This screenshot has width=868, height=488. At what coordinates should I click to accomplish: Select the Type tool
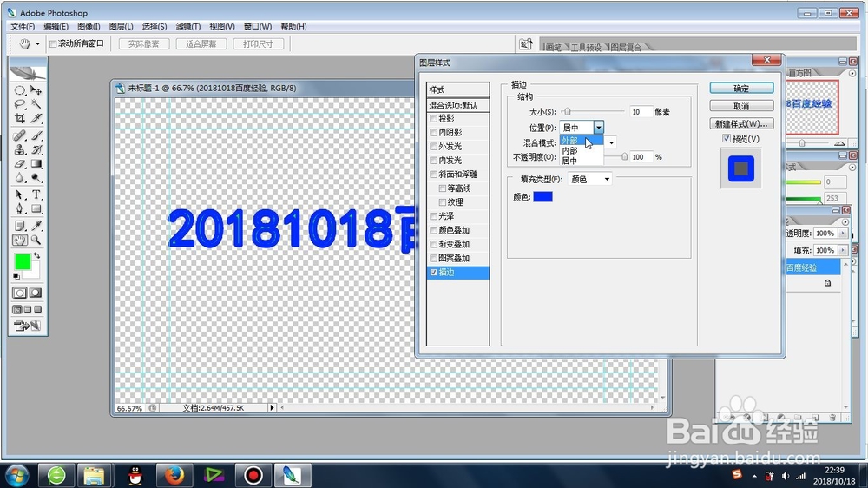click(x=36, y=195)
